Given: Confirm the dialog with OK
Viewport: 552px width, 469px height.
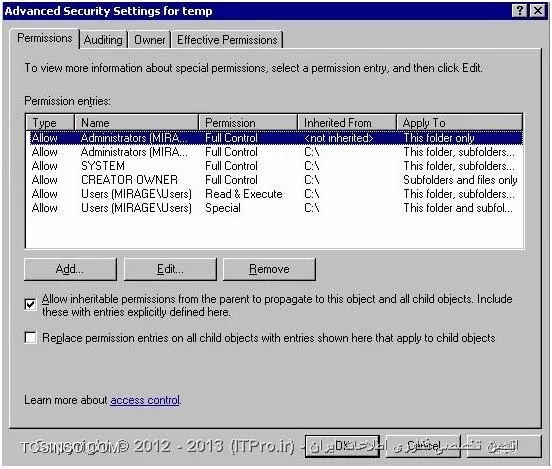Looking at the screenshot, I should coord(342,446).
